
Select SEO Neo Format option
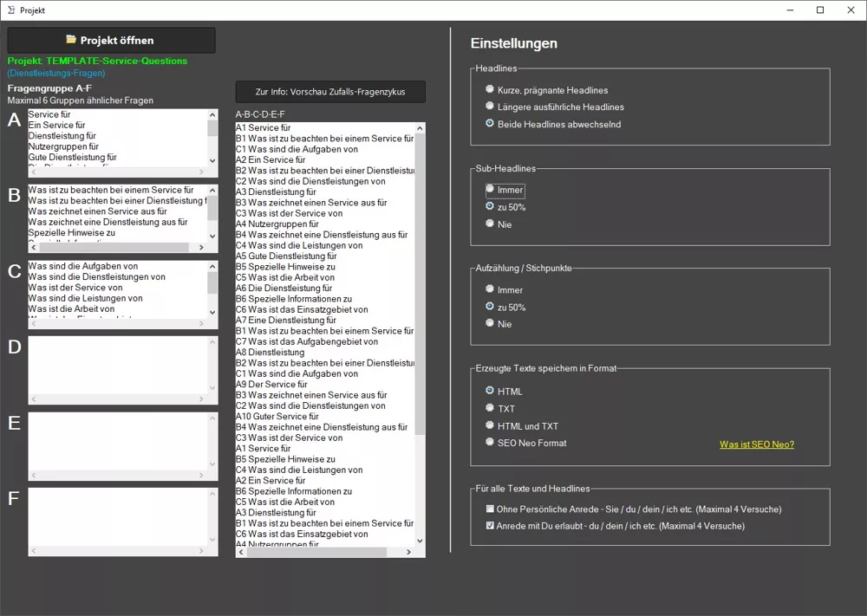(x=526, y=443)
